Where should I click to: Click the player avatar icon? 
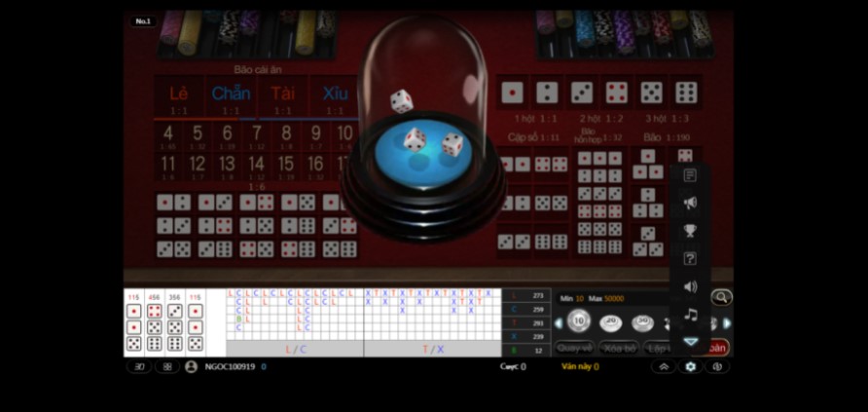tap(191, 366)
